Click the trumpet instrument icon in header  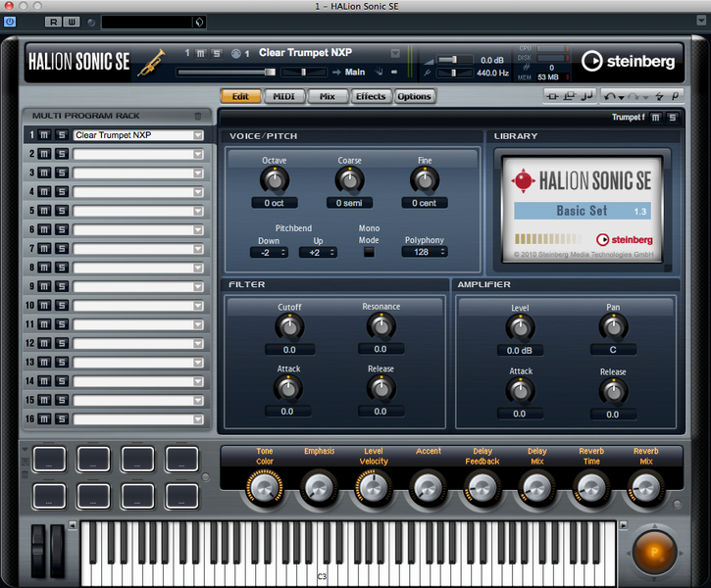[x=152, y=62]
